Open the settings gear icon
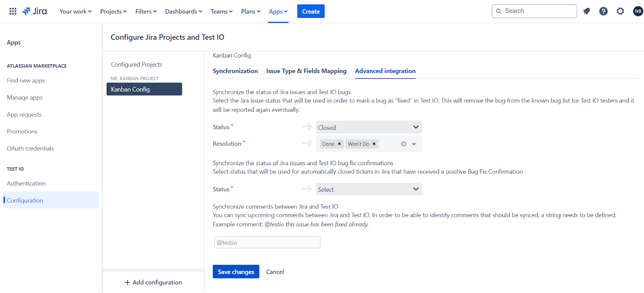This screenshot has height=293, width=644. click(620, 11)
